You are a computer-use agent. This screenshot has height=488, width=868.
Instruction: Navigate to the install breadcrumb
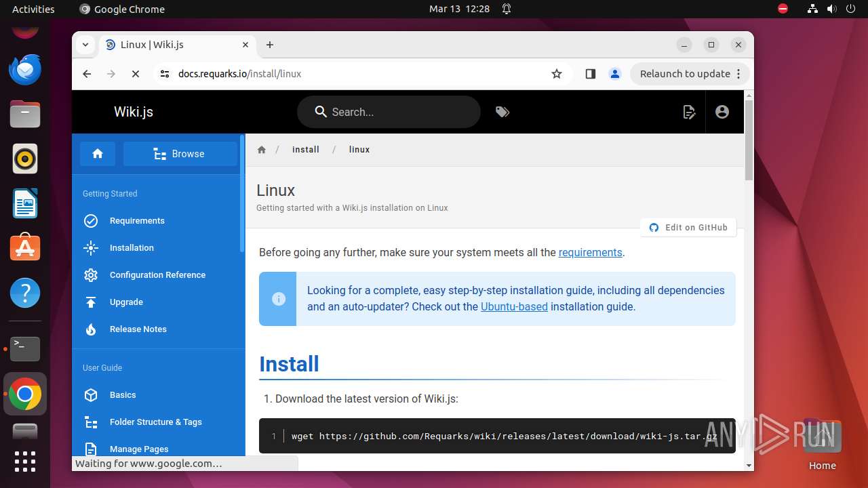click(x=306, y=150)
